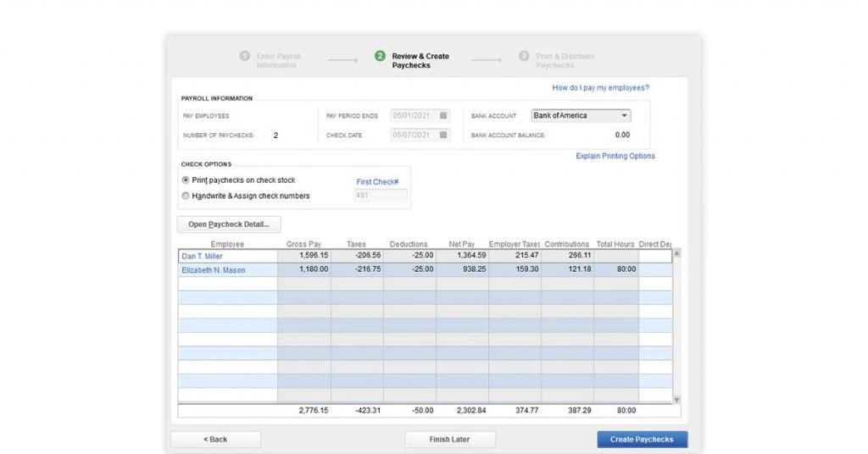Open the Explain Printing Options link
Viewport: 868px width, 454px height.
[x=615, y=156]
